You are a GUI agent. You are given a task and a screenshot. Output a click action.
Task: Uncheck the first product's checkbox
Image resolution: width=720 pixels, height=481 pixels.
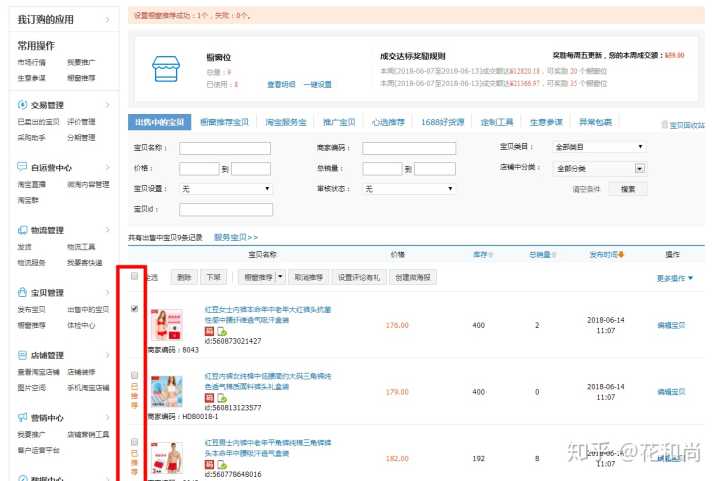point(135,310)
